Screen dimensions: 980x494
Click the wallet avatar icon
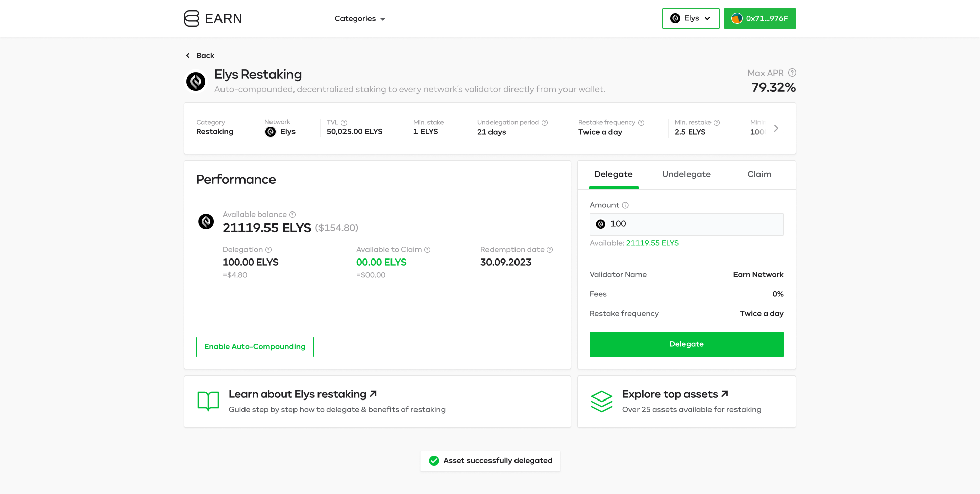[x=737, y=18]
